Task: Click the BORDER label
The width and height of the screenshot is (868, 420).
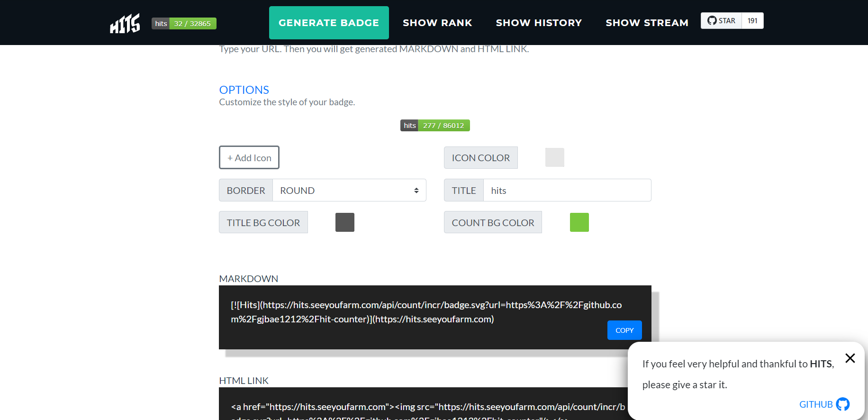Action: (246, 190)
